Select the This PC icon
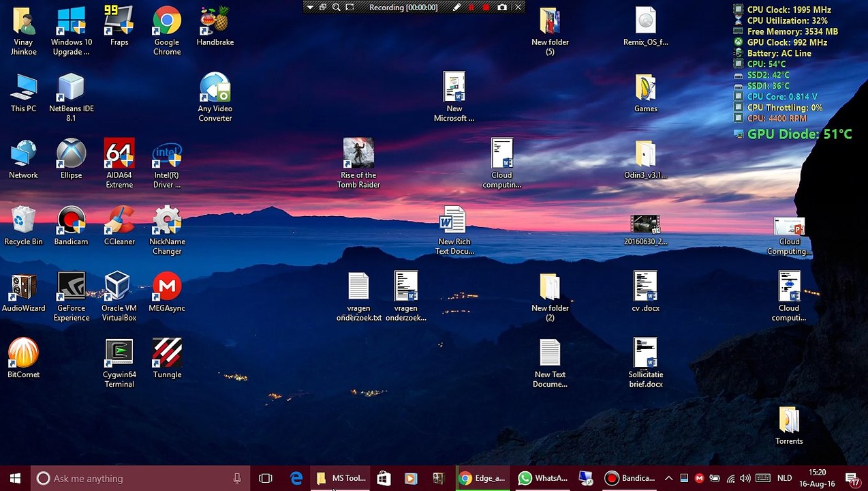868x491 pixels. 23,93
